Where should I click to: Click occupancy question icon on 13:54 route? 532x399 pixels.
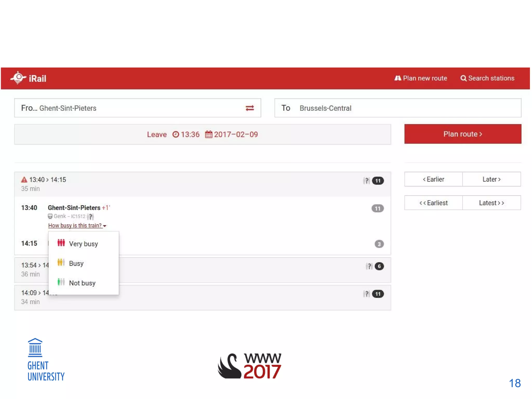pos(369,266)
